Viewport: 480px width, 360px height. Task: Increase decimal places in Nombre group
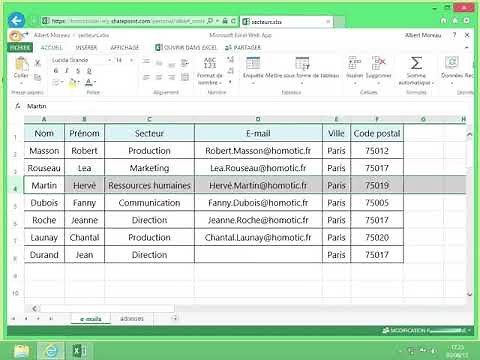pyautogui.click(x=230, y=60)
